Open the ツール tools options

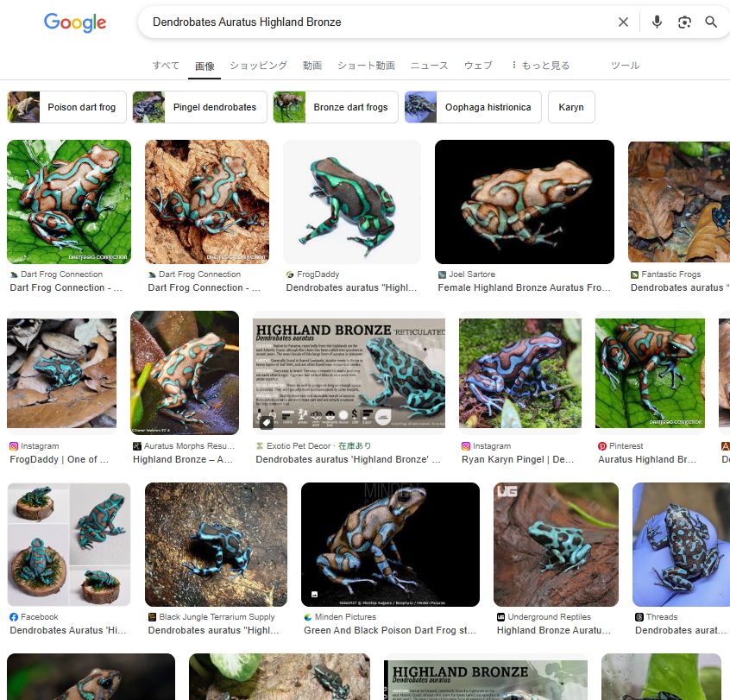coord(625,66)
